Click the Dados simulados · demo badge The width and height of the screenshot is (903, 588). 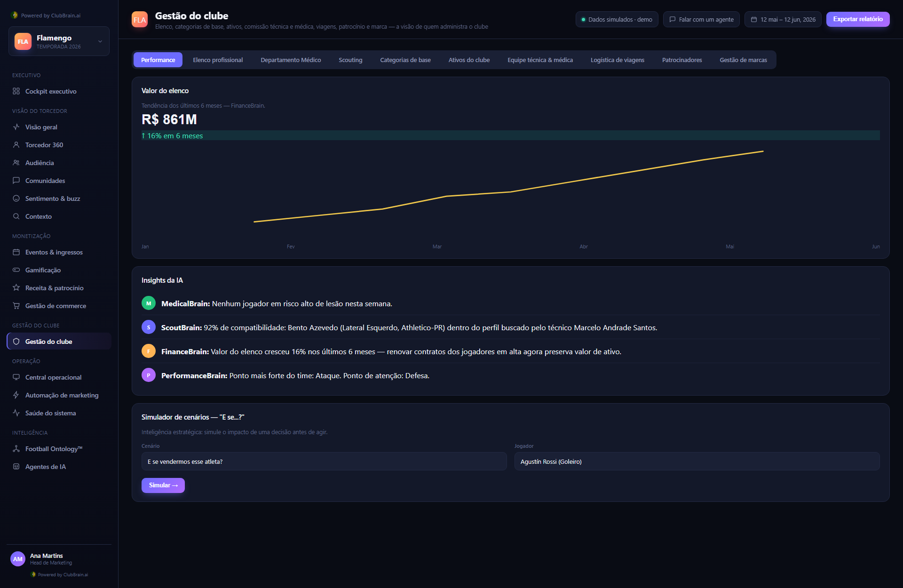pyautogui.click(x=617, y=19)
